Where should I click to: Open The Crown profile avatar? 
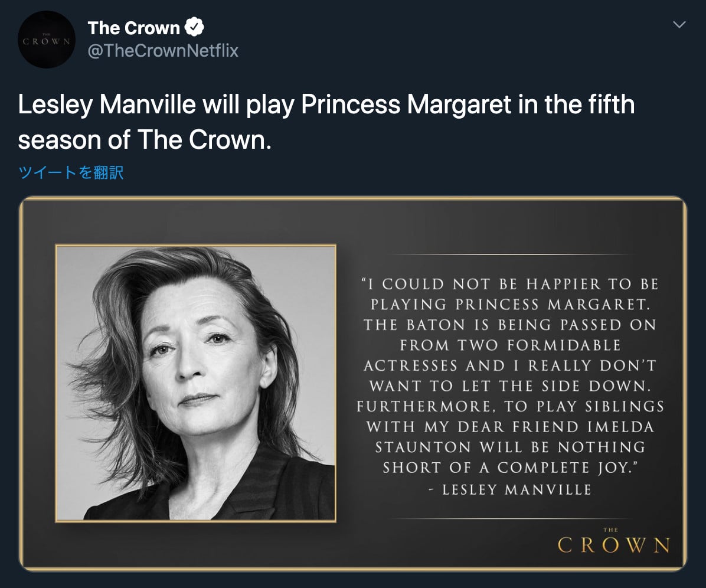coord(47,40)
